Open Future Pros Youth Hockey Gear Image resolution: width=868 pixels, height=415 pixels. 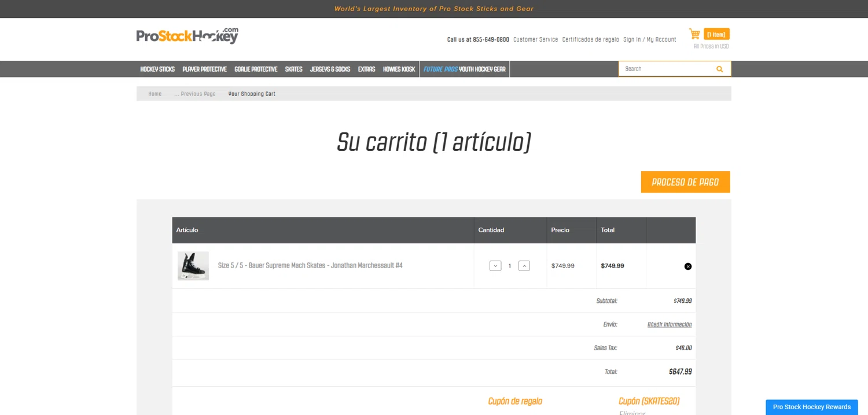(465, 69)
